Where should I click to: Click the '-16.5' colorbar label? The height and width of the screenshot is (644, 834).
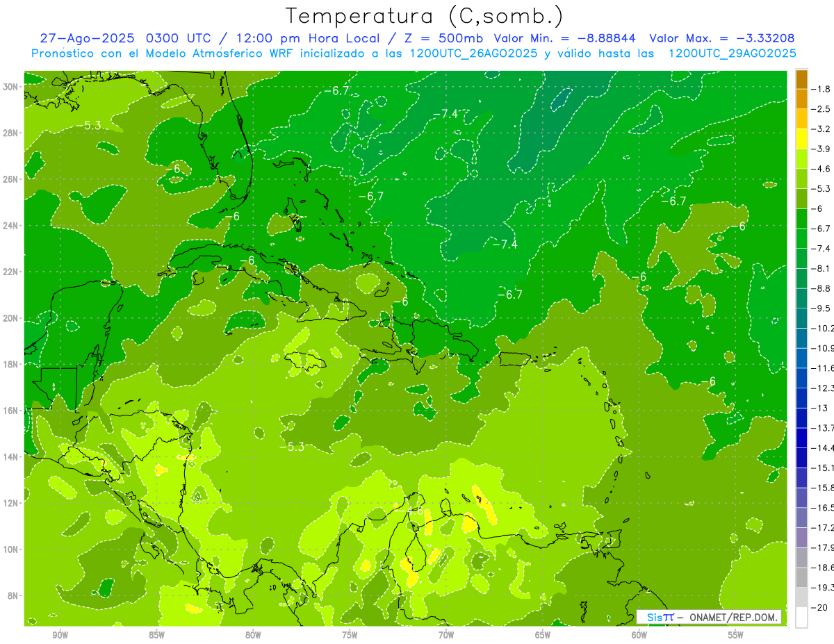(824, 508)
